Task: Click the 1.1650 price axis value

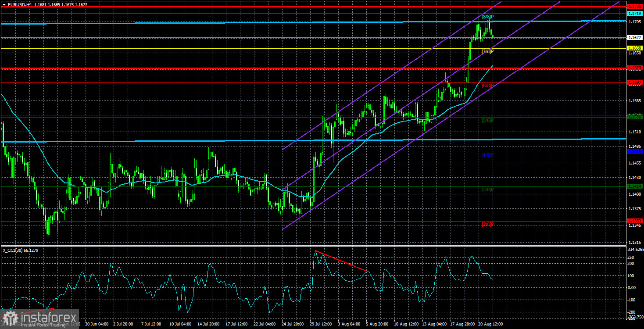Action: tap(635, 53)
